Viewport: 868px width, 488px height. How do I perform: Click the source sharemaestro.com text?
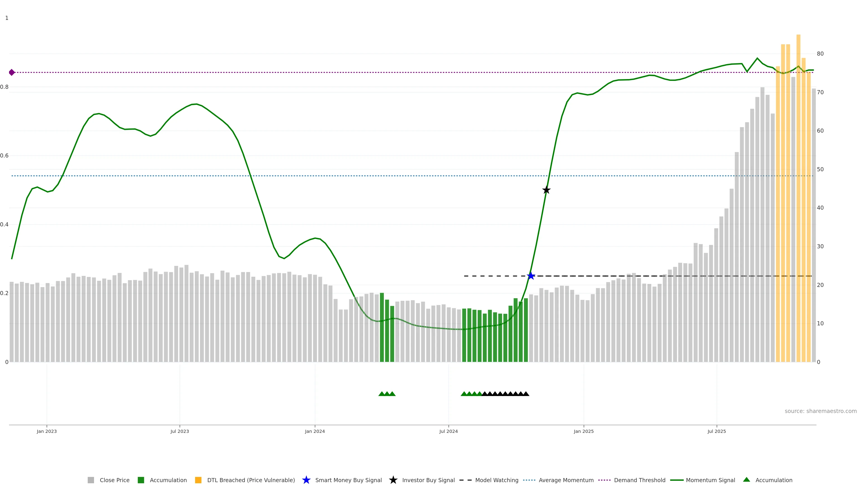point(821,411)
